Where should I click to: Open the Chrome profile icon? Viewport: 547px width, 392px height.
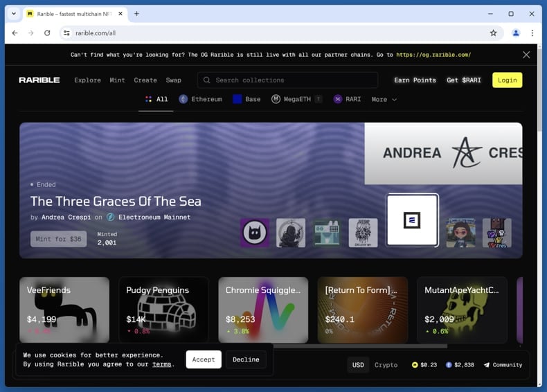point(516,33)
